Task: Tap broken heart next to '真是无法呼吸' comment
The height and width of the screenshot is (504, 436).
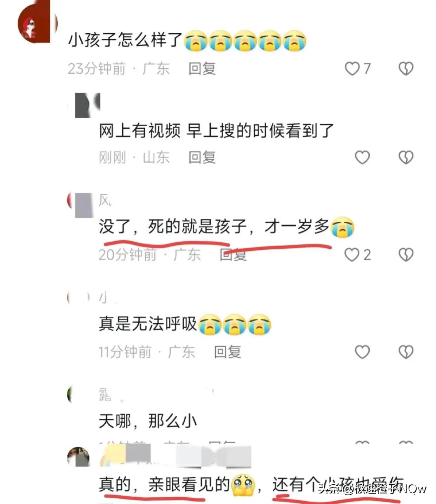Action: (406, 352)
